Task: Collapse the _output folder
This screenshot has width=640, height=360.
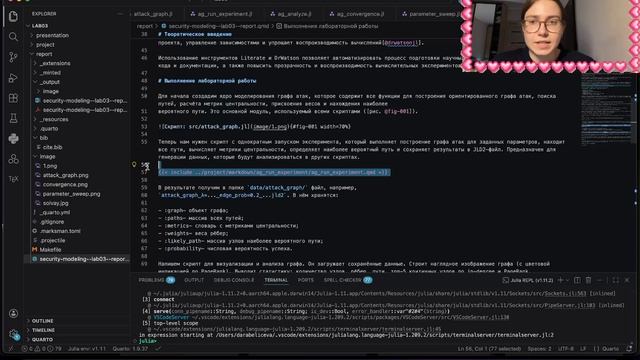Action: click(50, 82)
